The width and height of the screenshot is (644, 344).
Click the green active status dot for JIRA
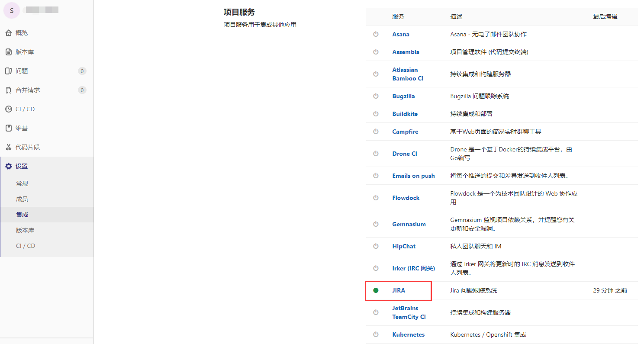[x=376, y=290]
